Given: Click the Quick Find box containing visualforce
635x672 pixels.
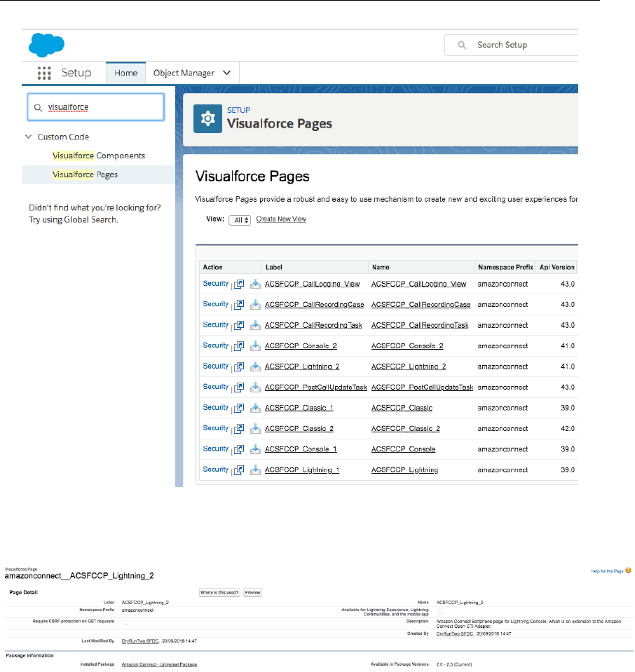Looking at the screenshot, I should 95,107.
